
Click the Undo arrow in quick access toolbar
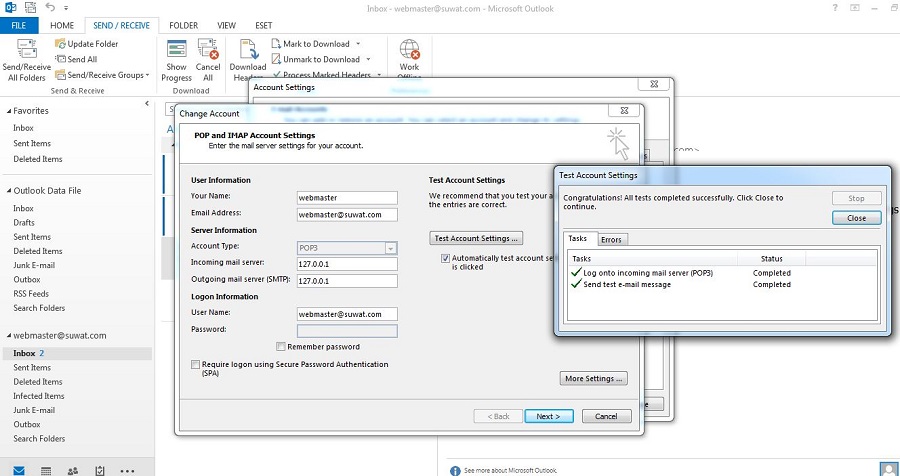pyautogui.click(x=49, y=7)
